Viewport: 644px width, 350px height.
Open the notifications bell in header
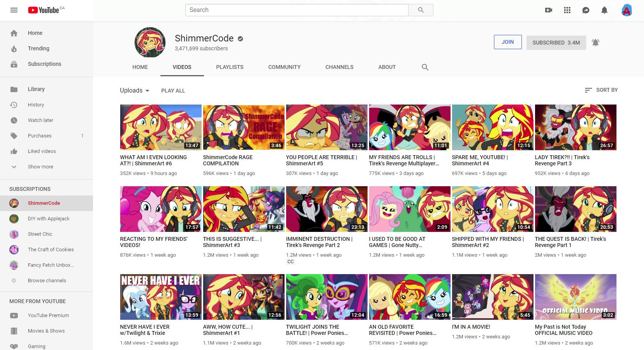[604, 10]
